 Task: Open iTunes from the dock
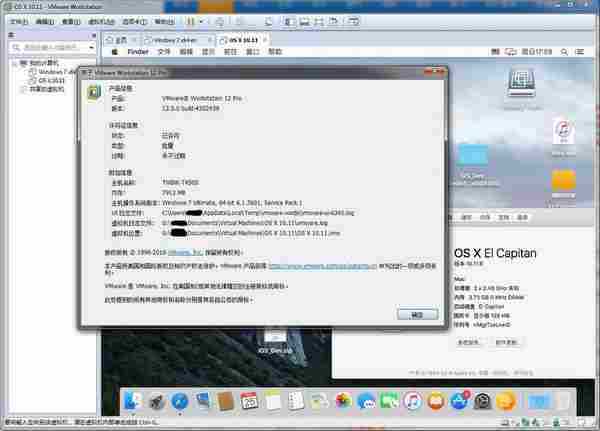pyautogui.click(x=411, y=402)
